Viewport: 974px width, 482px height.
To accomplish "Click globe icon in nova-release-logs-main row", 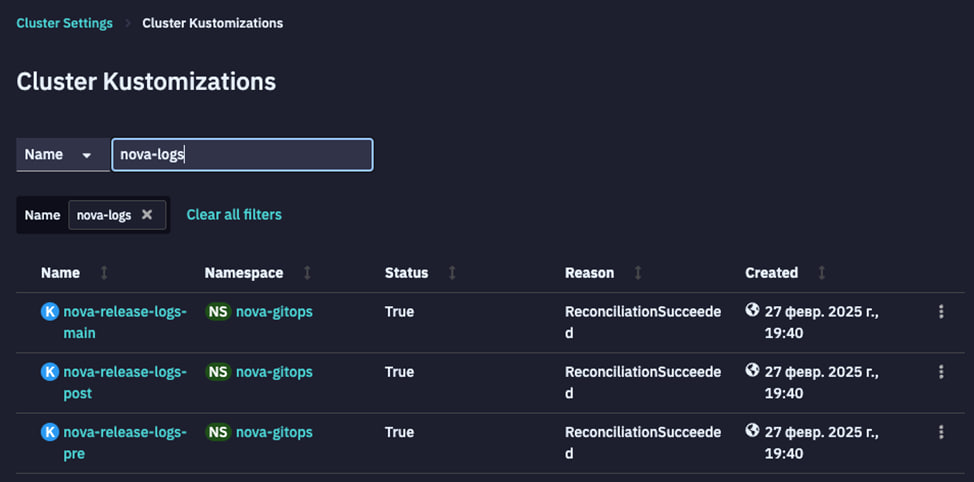I will (x=752, y=310).
